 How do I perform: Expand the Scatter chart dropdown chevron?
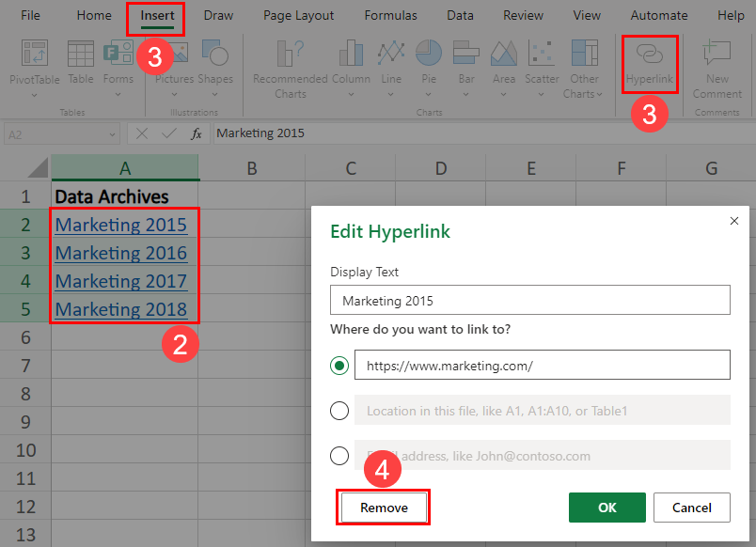pyautogui.click(x=541, y=95)
